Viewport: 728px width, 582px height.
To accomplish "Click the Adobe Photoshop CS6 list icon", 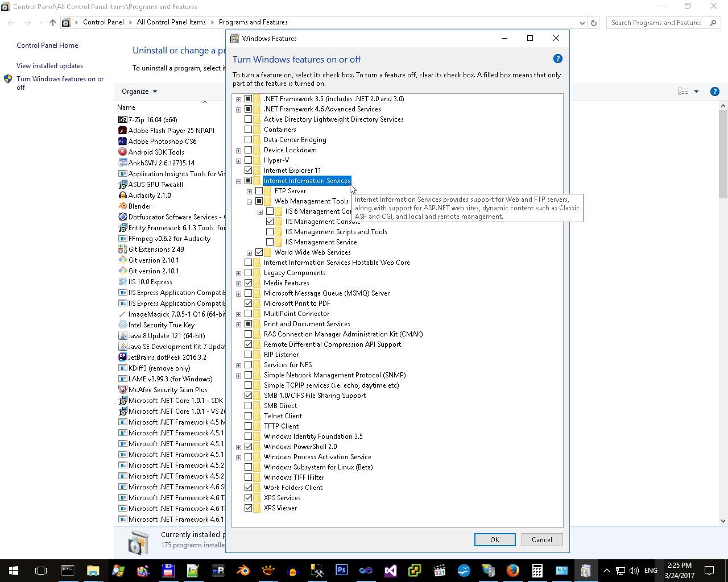I will point(122,141).
